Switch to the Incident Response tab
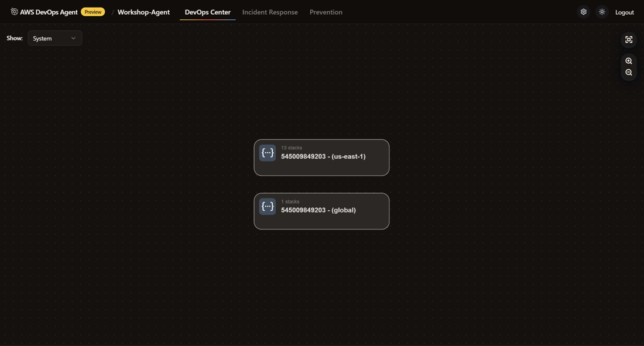 click(x=271, y=12)
